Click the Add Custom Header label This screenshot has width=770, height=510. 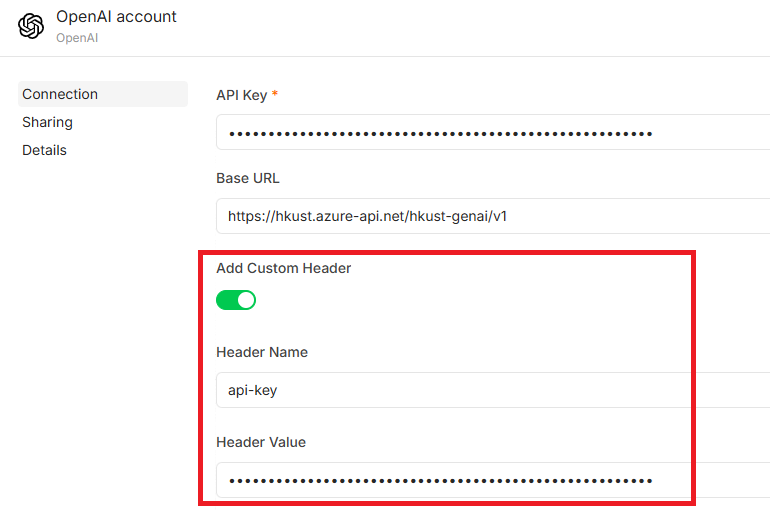(284, 268)
